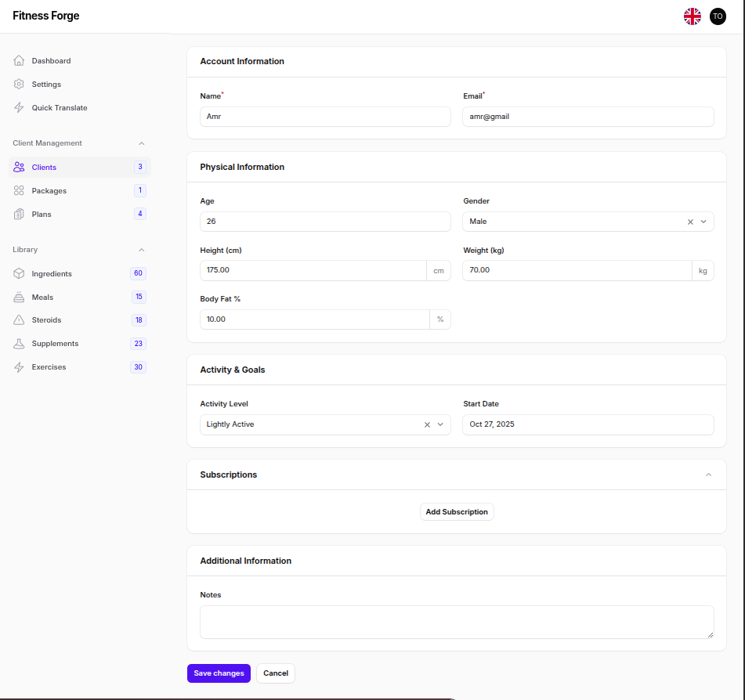This screenshot has height=700, width=745.
Task: Collapse the Client Management group
Action: pos(142,143)
